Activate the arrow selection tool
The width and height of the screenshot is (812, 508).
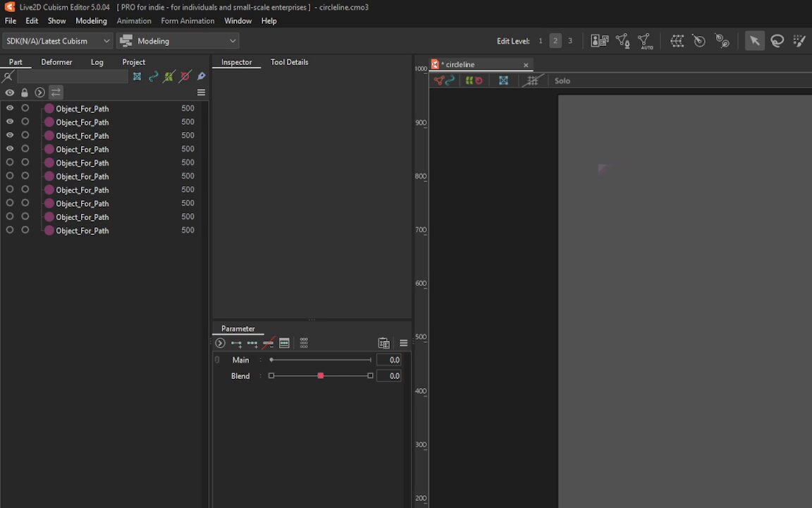(754, 41)
